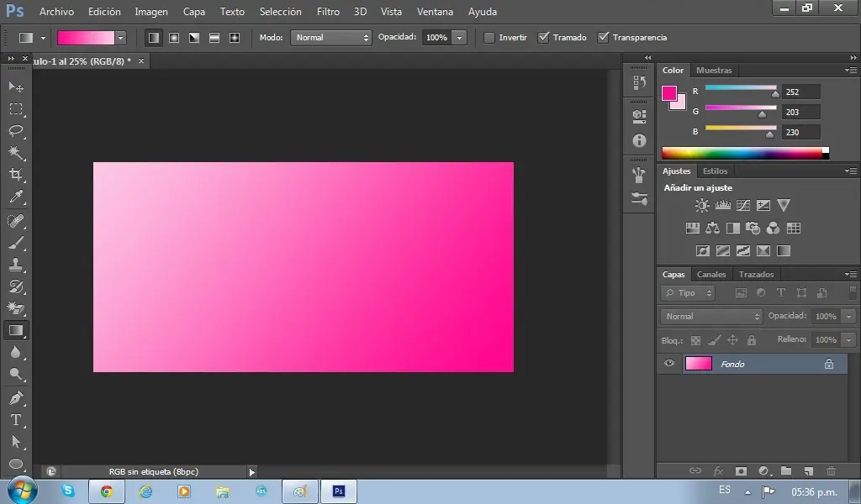Click the gradient preview to edit it
Screen dimensions: 861x504
point(87,37)
